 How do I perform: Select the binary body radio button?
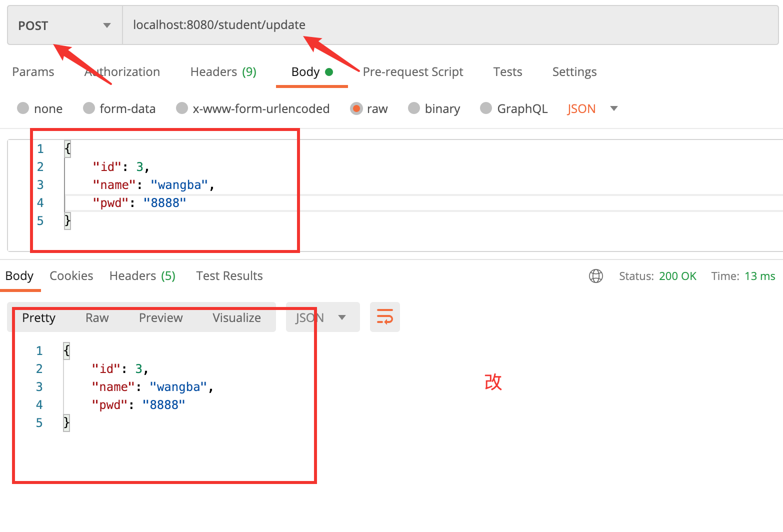(414, 108)
